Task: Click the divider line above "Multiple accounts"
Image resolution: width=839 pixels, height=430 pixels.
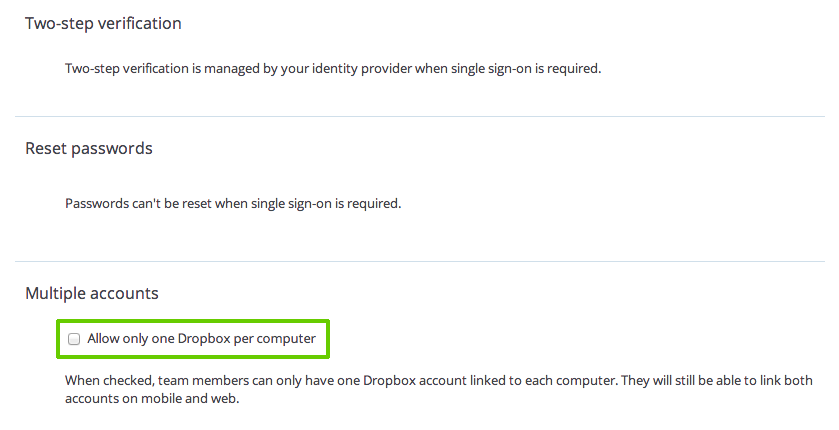Action: 419,262
